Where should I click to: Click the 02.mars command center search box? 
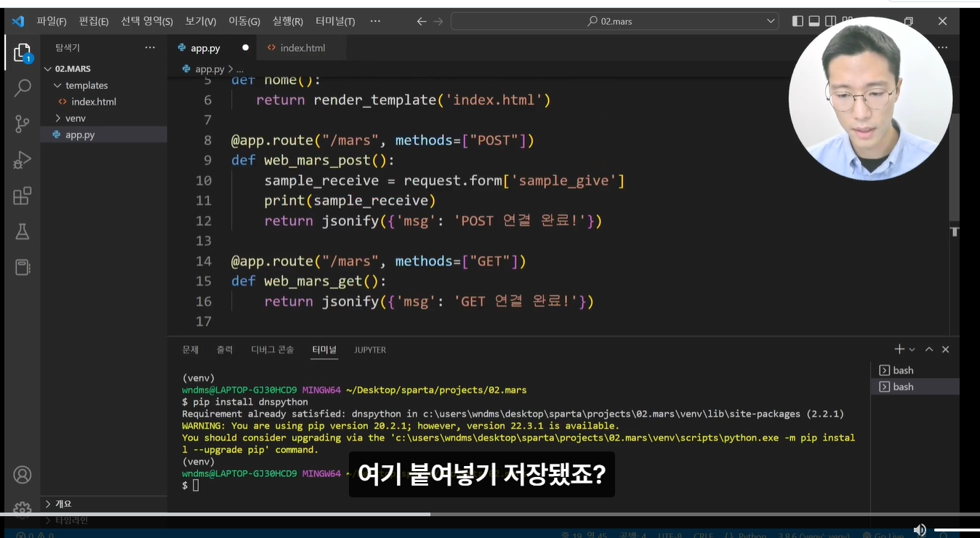(x=615, y=21)
